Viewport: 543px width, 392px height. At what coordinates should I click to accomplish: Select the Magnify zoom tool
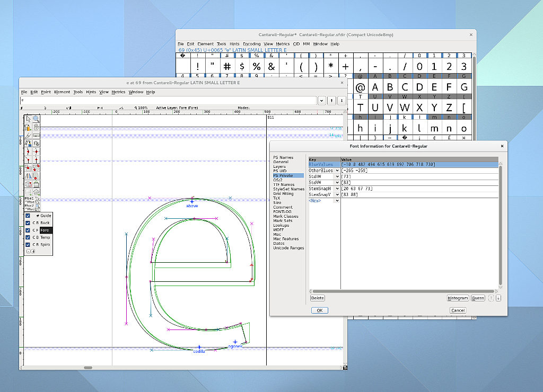click(x=36, y=119)
